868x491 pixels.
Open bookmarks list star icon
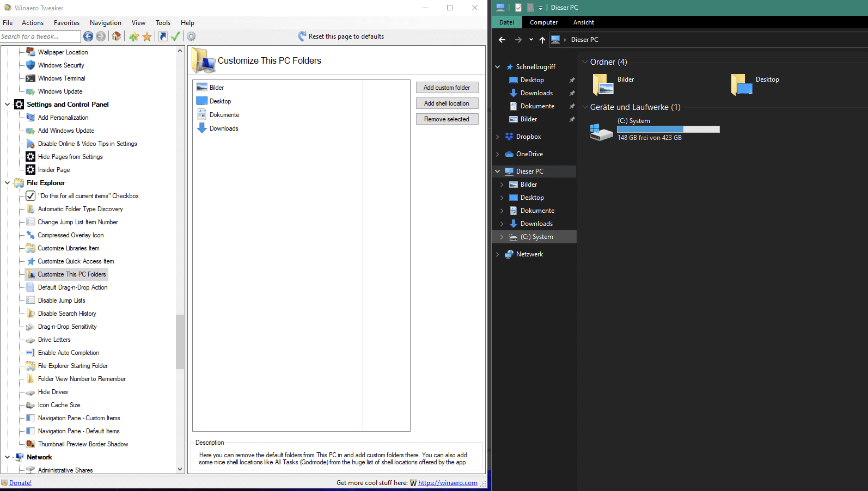point(147,36)
